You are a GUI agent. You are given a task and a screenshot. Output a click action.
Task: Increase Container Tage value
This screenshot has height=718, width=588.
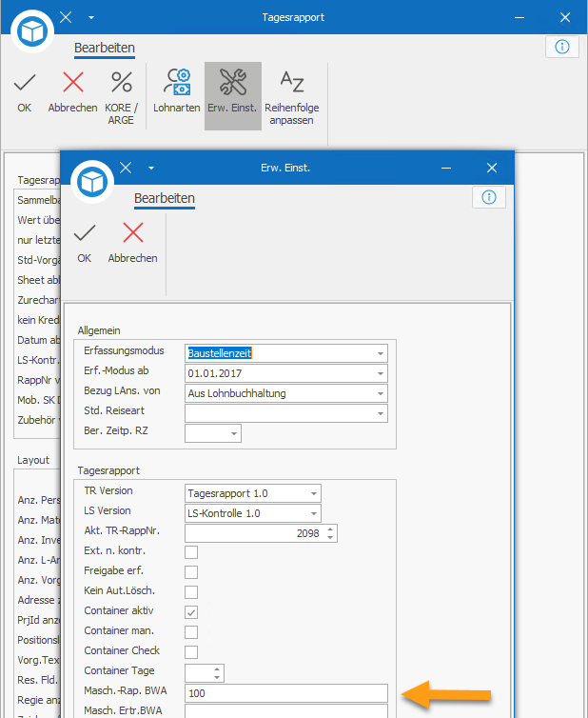(x=217, y=669)
